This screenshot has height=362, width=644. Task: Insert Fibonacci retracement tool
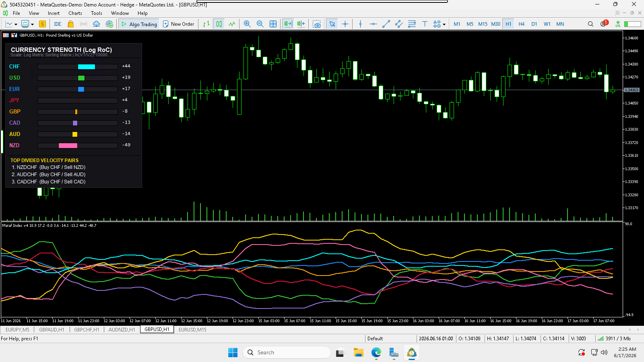(412, 24)
